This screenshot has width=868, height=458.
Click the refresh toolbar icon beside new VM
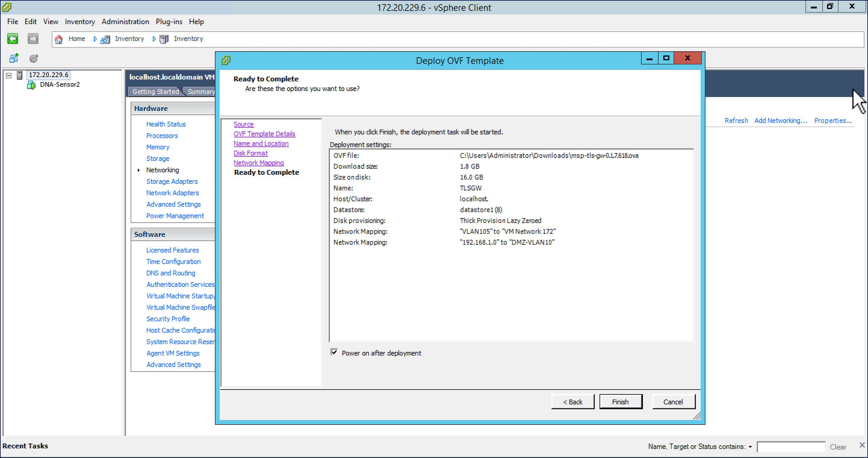pos(34,58)
